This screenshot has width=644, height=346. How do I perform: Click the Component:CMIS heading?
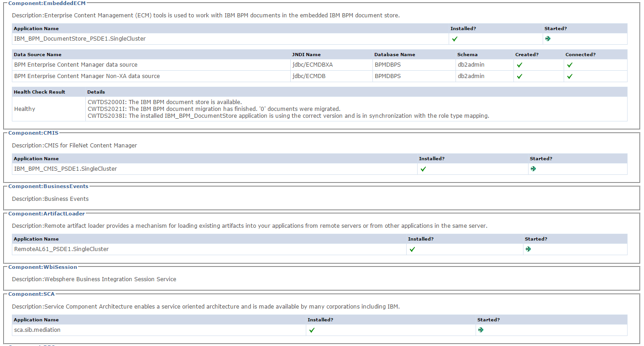(33, 133)
